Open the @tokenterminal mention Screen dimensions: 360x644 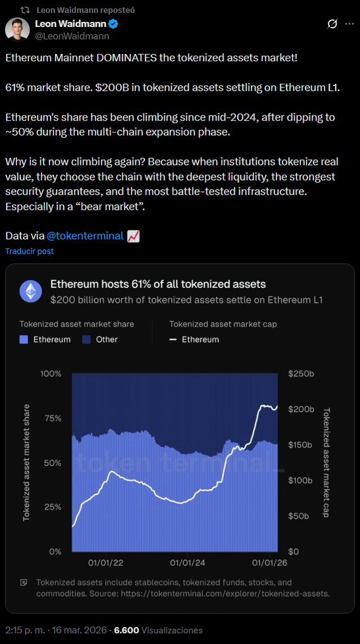coord(85,236)
